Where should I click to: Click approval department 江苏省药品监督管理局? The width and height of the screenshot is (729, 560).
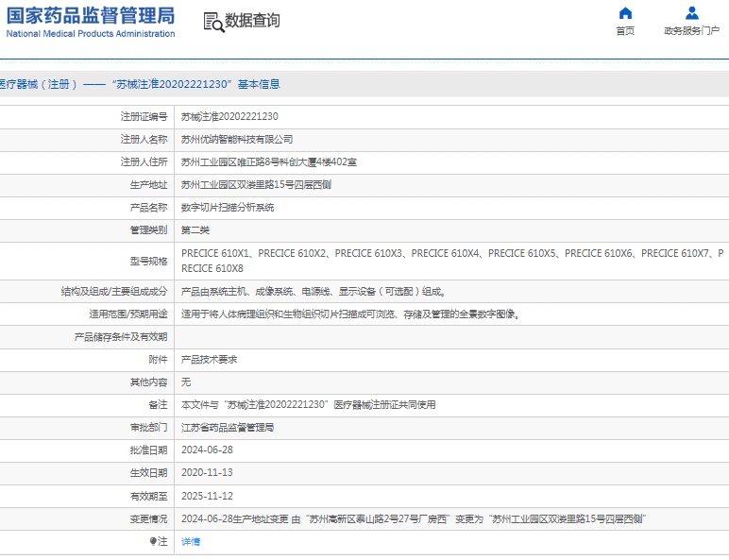[228, 428]
